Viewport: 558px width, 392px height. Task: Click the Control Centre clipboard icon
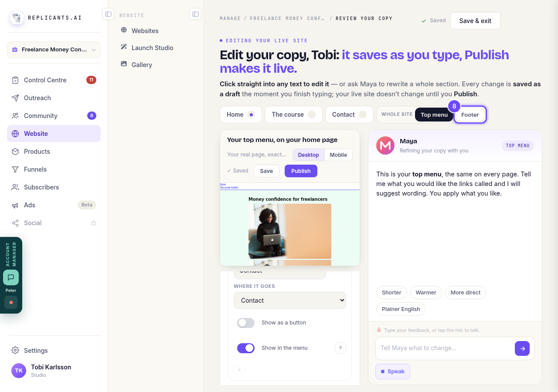click(15, 80)
